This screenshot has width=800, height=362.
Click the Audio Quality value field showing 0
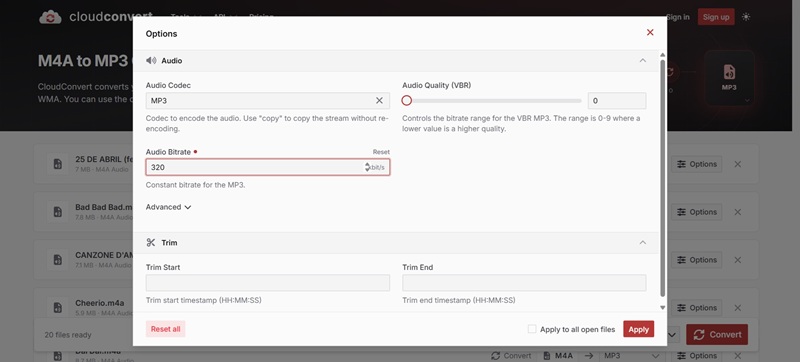tap(617, 101)
